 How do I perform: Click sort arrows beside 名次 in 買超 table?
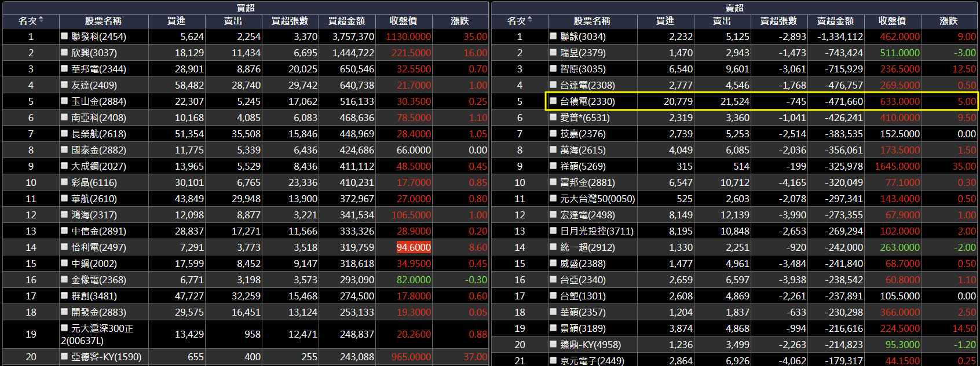tap(41, 20)
